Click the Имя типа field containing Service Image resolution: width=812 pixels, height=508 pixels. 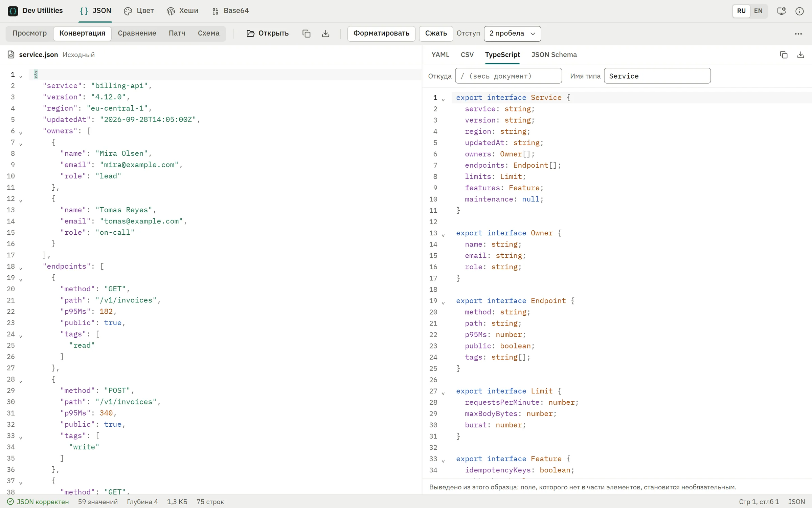click(x=657, y=76)
